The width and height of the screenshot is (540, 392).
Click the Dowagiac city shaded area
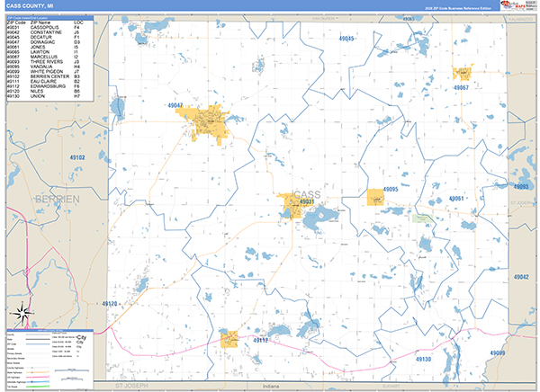click(x=207, y=123)
